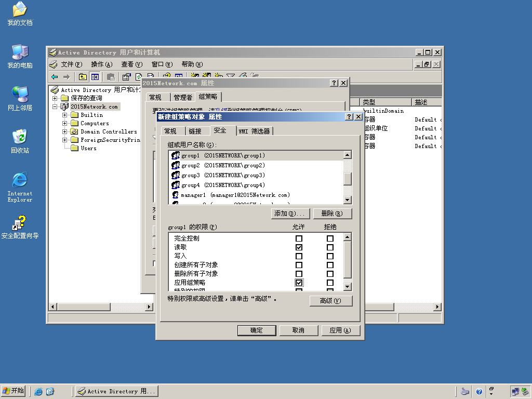Image resolution: width=532 pixels, height=399 pixels.
Task: Check Deny for Read permission
Action: point(330,247)
